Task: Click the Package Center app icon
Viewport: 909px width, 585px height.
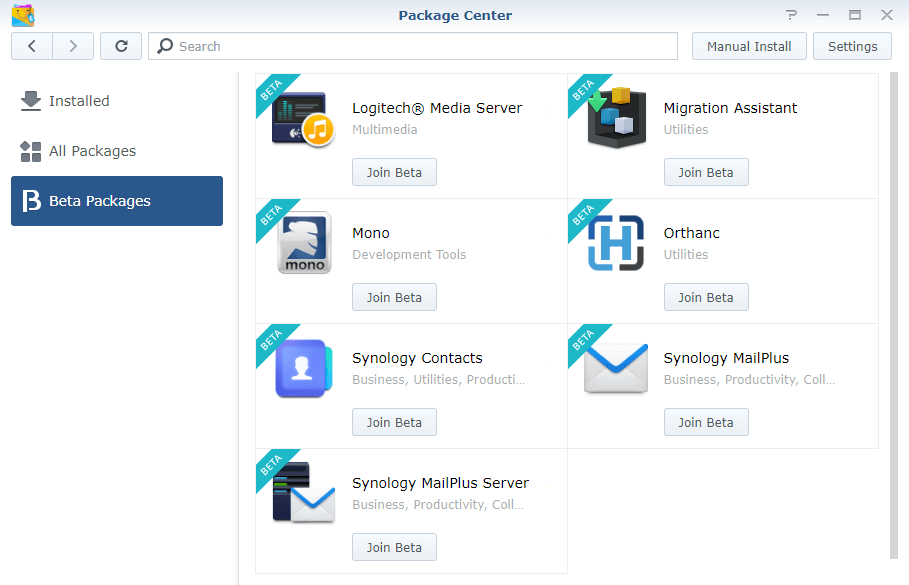Action: [23, 16]
